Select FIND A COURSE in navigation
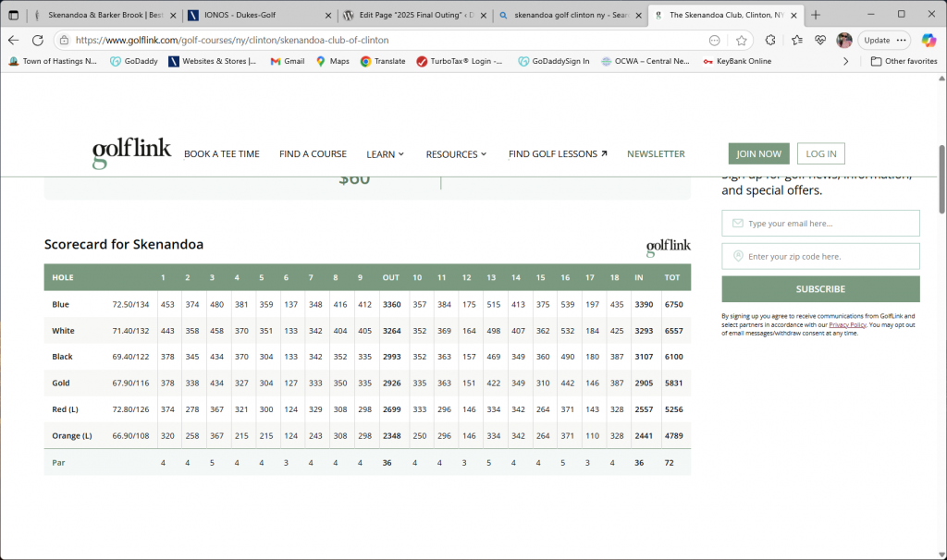This screenshot has width=947, height=560. tap(313, 154)
